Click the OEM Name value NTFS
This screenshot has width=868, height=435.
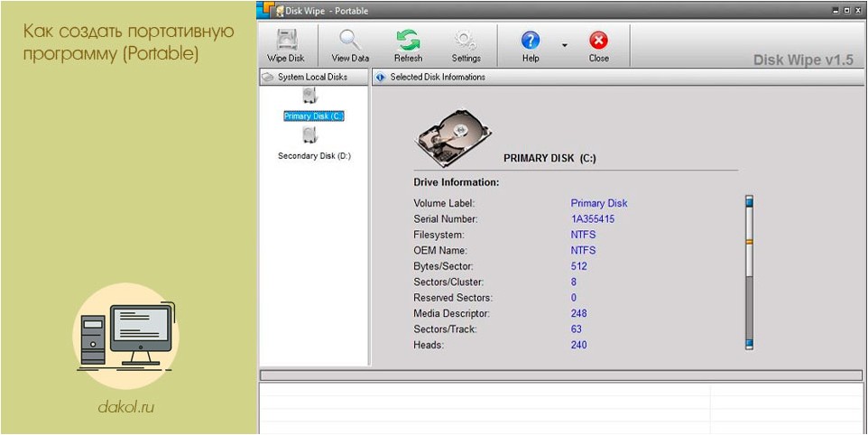(x=583, y=250)
